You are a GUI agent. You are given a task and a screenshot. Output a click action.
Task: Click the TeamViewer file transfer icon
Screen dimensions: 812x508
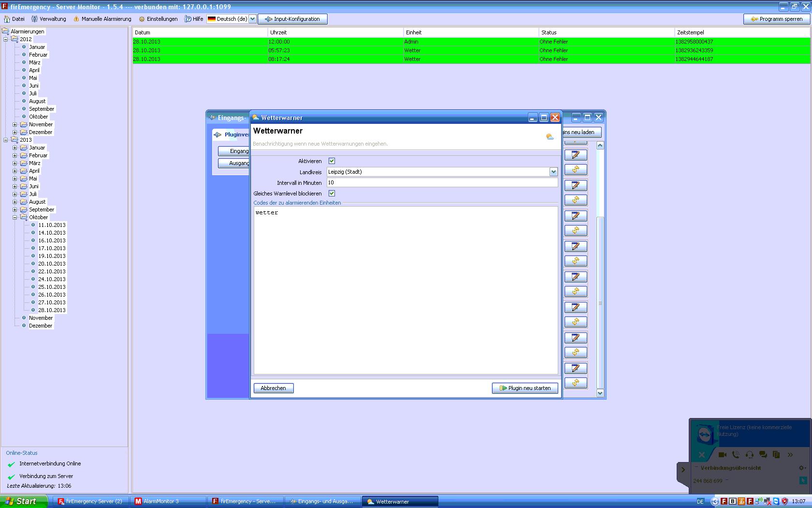[776, 455]
